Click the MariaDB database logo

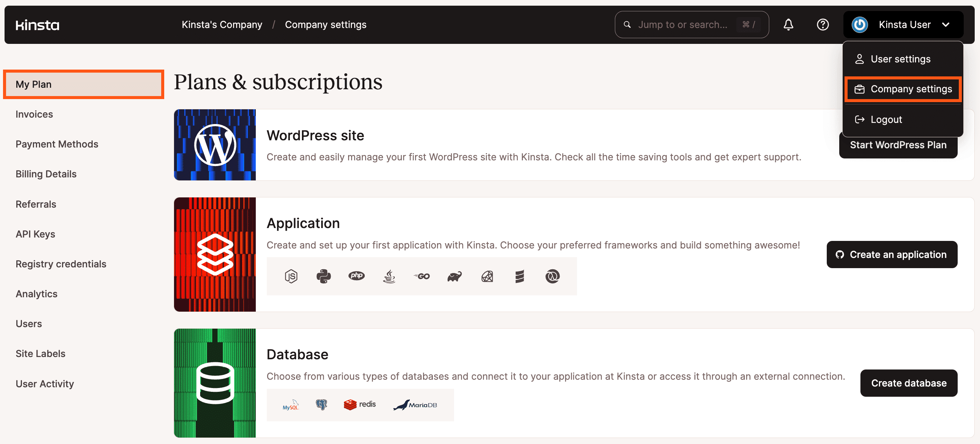[x=415, y=405]
